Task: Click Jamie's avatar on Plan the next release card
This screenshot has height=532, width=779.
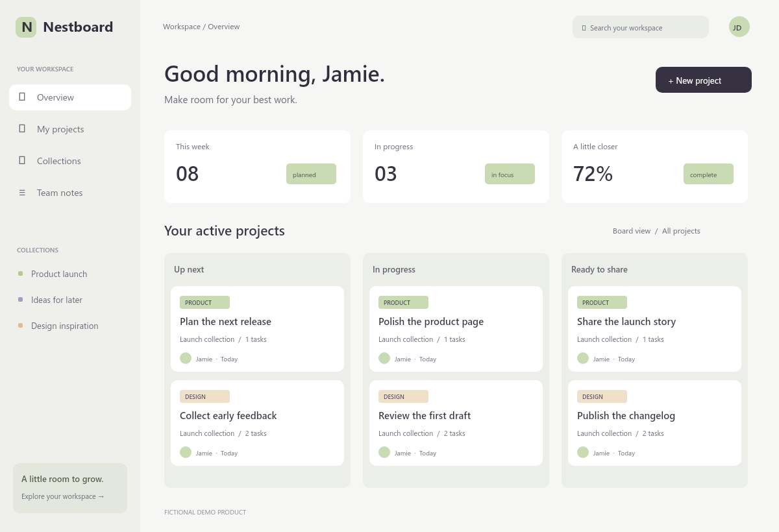Action: click(x=186, y=358)
